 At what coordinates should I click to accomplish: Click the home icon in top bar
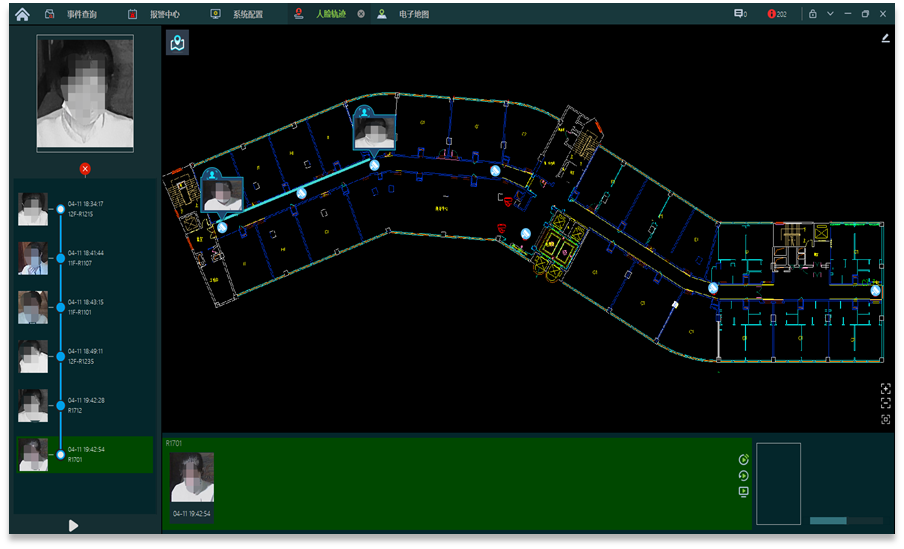(x=22, y=14)
